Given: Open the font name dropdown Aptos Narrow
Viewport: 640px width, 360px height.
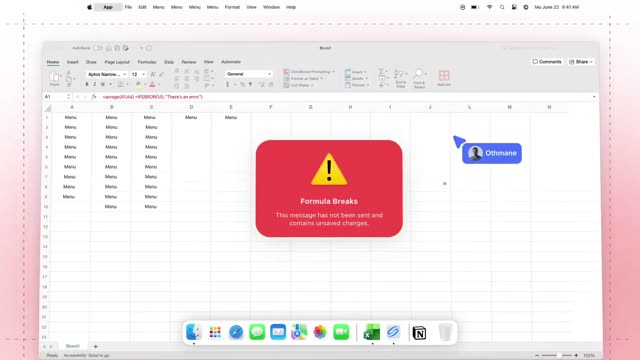Looking at the screenshot, I should coord(106,74).
